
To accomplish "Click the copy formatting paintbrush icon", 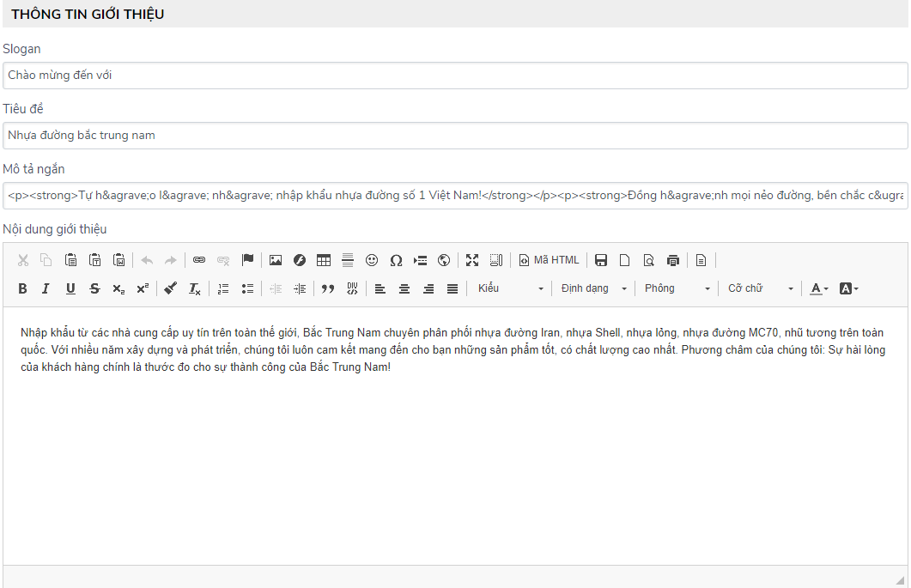I will click(x=170, y=288).
